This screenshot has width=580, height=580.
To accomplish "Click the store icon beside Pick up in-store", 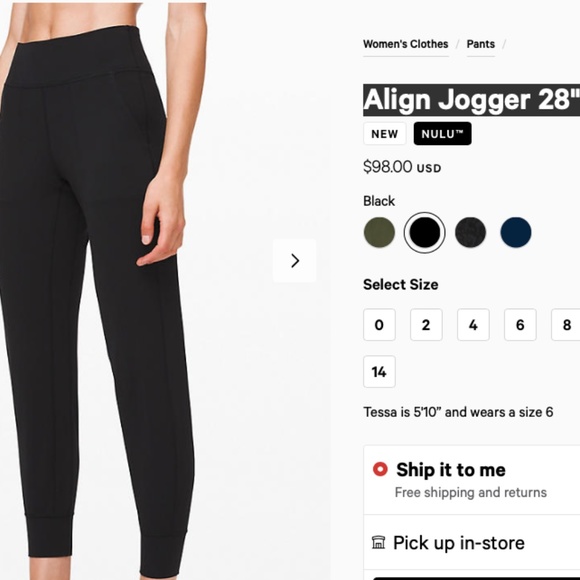I will point(378,543).
